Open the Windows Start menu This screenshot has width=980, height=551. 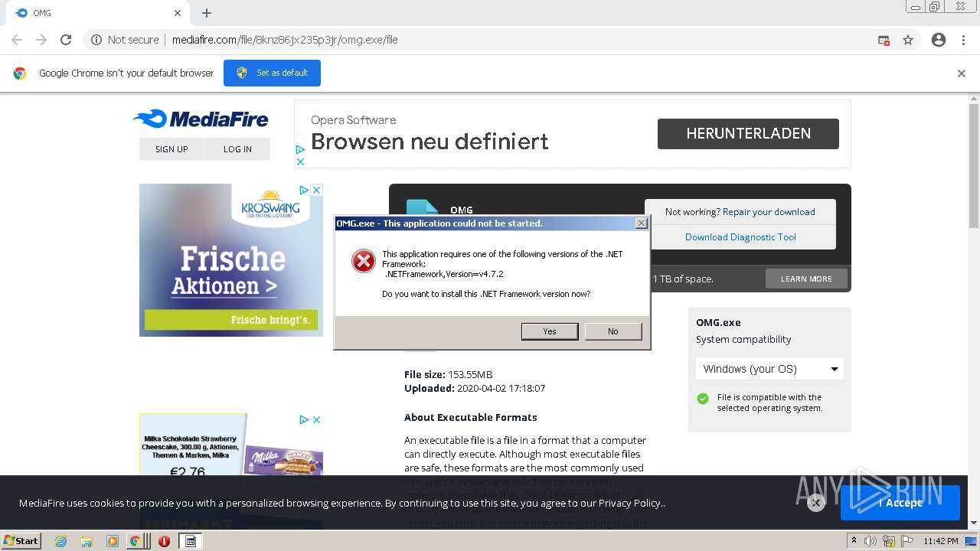[21, 541]
